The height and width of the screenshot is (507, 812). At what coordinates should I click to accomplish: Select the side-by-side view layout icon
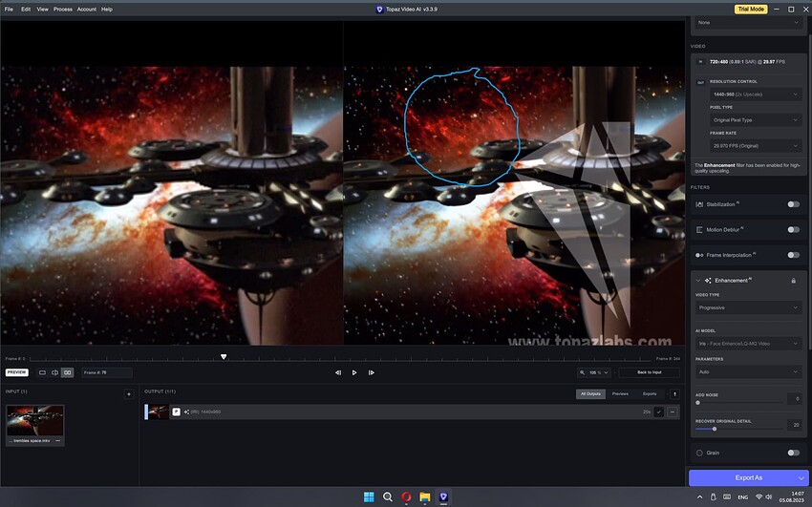[67, 372]
